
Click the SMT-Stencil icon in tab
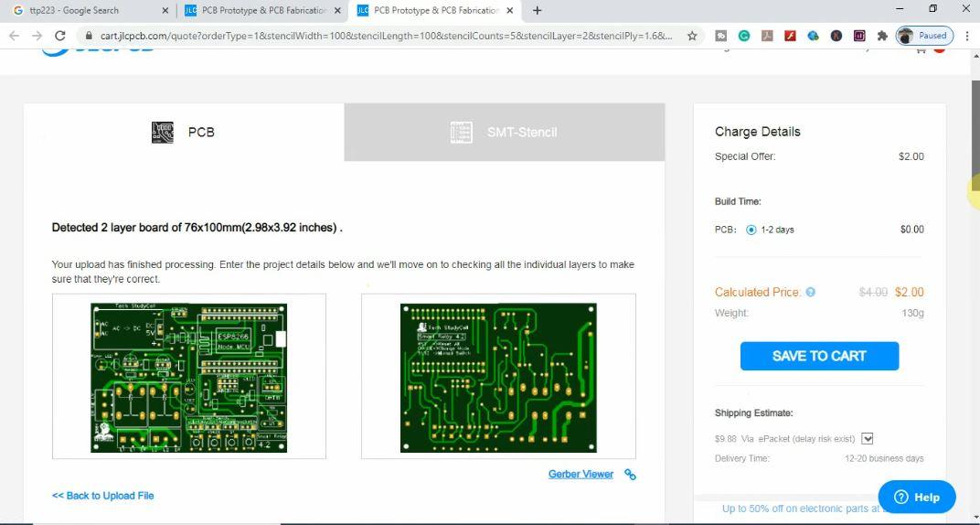[x=462, y=132]
